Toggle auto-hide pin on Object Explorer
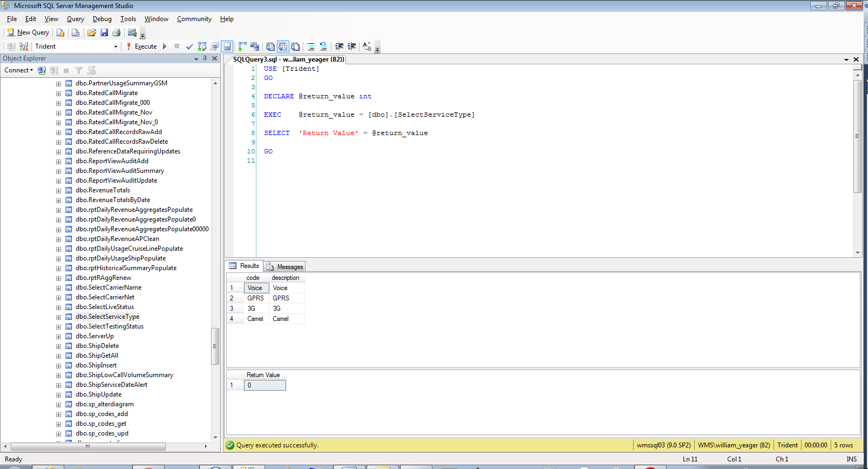The image size is (868, 469). [x=205, y=58]
